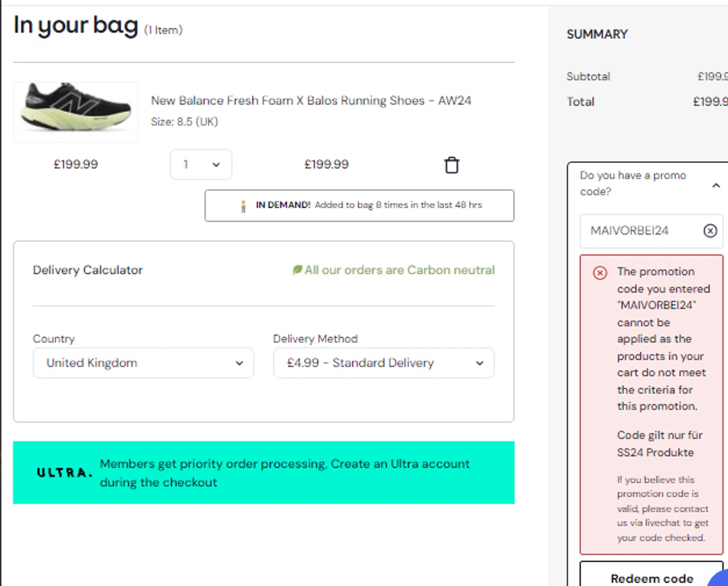Click the IN DEMAND notice box

[359, 205]
